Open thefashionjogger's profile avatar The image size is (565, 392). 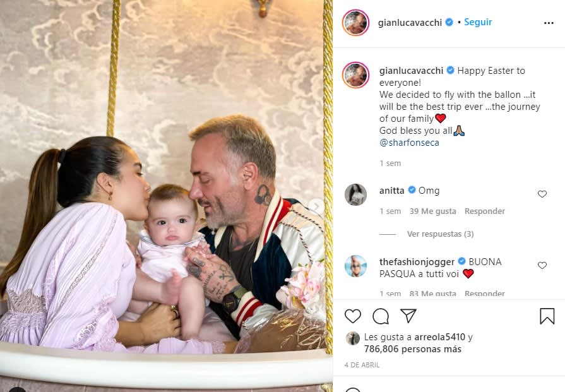tap(355, 266)
